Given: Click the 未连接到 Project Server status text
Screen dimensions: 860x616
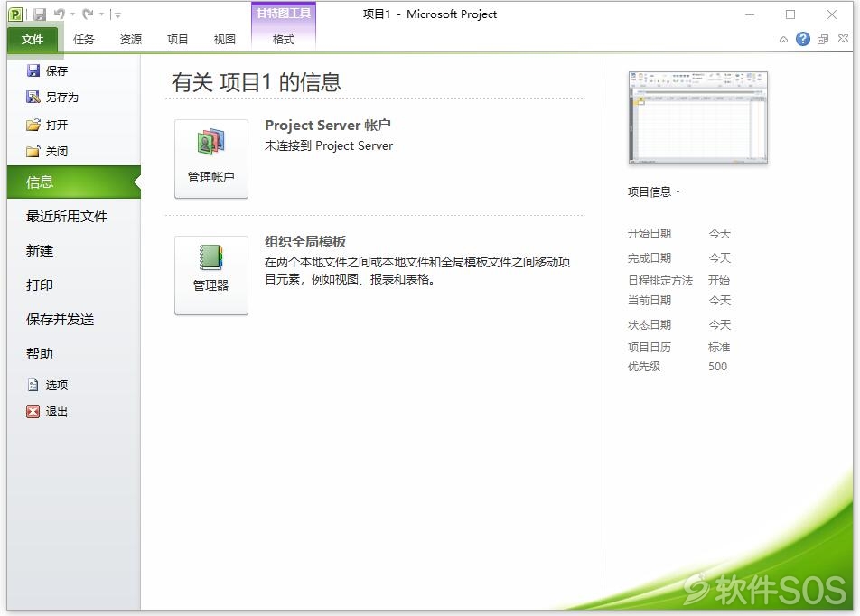Looking at the screenshot, I should point(329,146).
